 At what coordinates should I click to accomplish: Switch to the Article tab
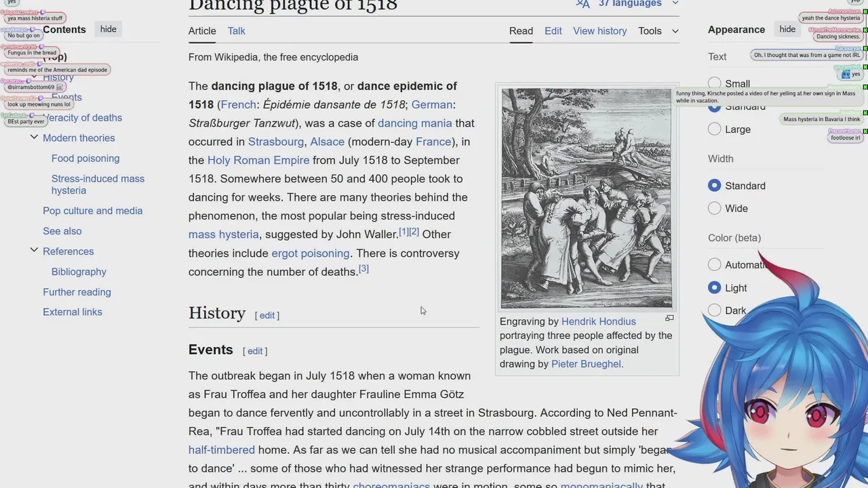point(202,30)
